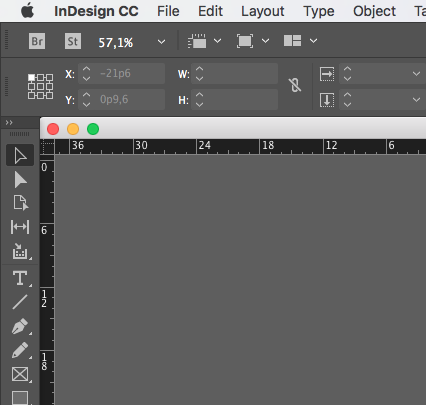426x405 pixels.
Task: Open the Object menu
Action: tap(374, 11)
